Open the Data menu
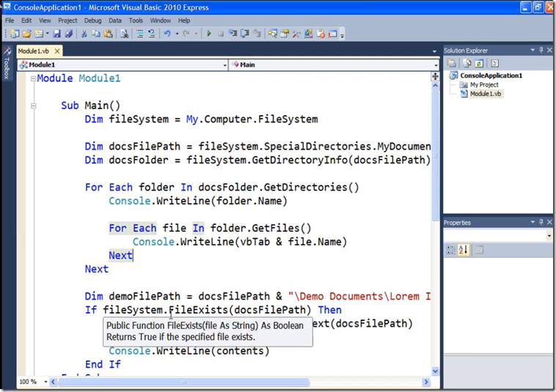 (x=115, y=21)
